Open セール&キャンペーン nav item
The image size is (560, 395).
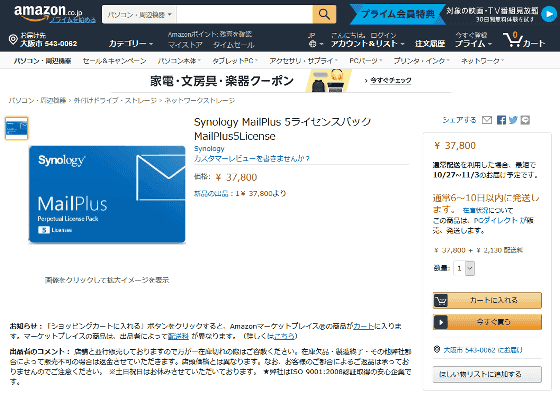[114, 61]
